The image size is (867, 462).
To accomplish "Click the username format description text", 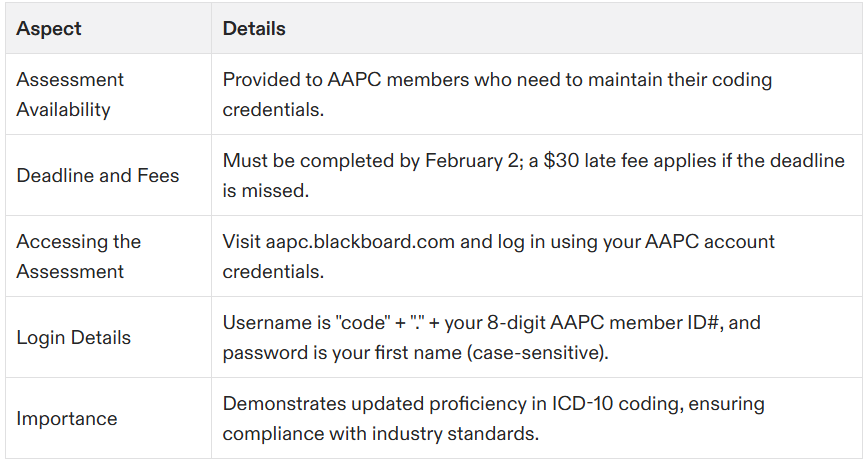I will (492, 323).
